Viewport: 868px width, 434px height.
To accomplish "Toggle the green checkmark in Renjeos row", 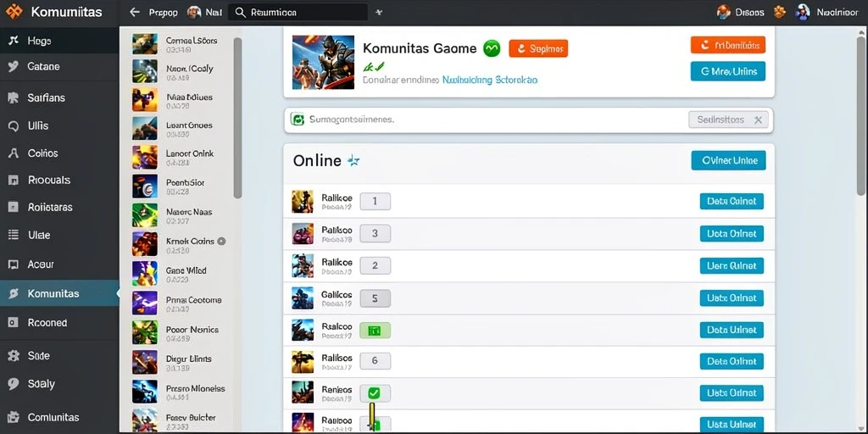I will click(375, 393).
